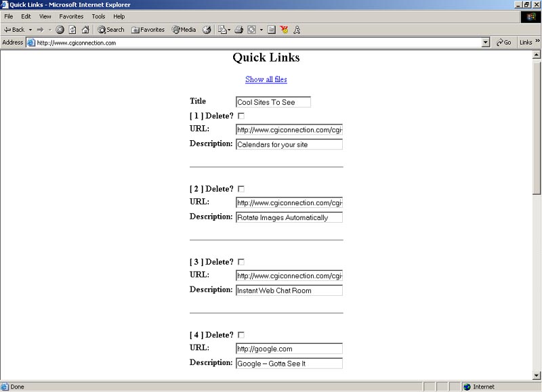Click the Instant Web Chat Room field
This screenshot has width=542, height=392.
(x=289, y=290)
